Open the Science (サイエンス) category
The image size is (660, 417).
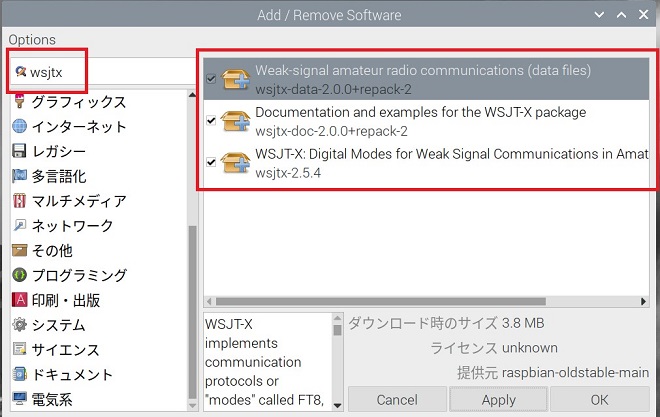[65, 350]
